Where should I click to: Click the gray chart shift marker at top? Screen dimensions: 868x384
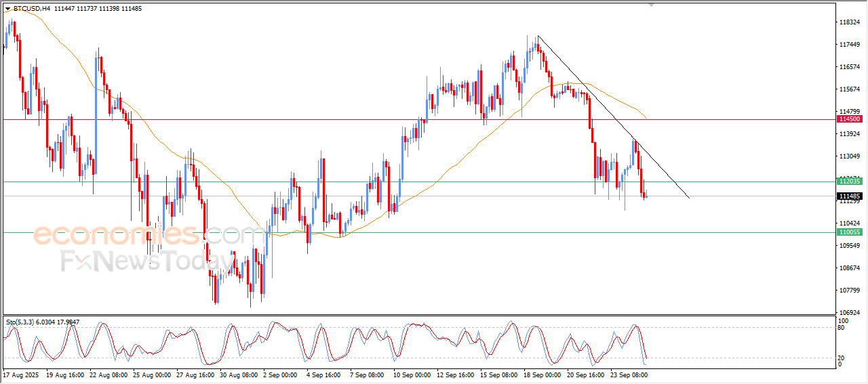coord(652,5)
